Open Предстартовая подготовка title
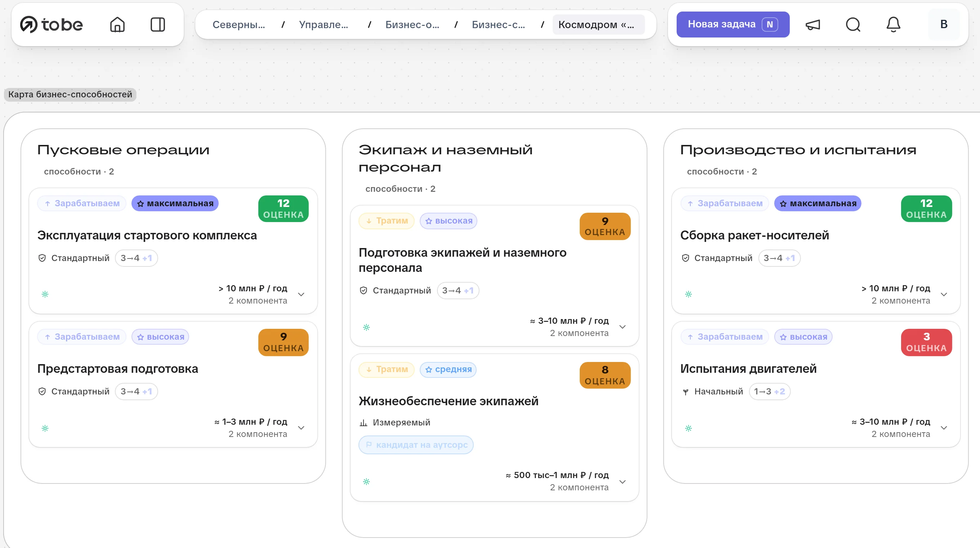 point(117,368)
